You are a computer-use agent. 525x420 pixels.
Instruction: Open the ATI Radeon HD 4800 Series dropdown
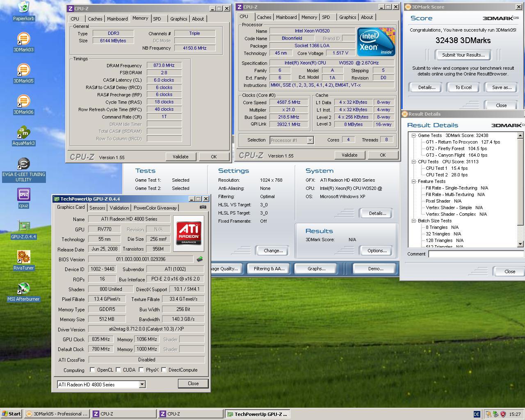pyautogui.click(x=142, y=385)
